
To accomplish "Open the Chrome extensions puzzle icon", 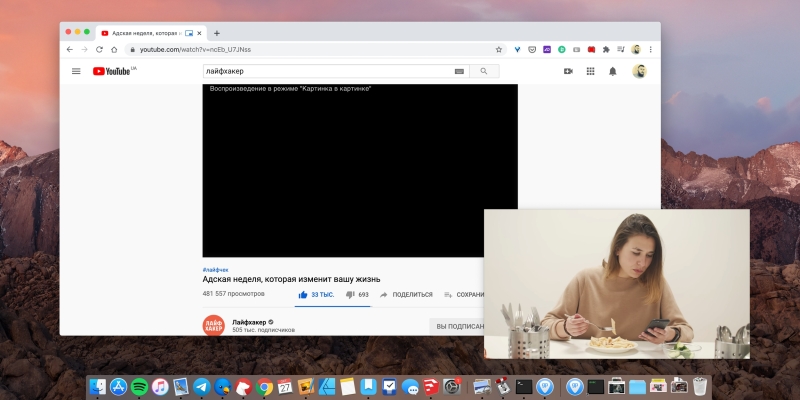I will [606, 49].
